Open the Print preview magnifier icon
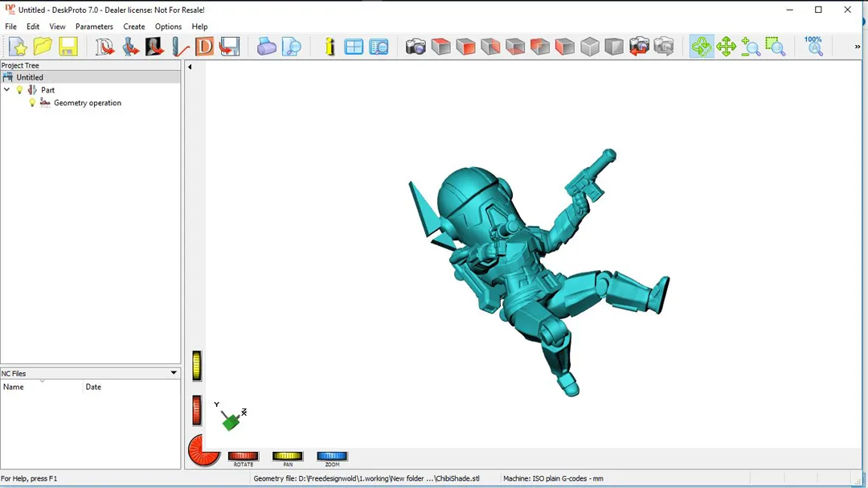Image resolution: width=868 pixels, height=488 pixels. [292, 47]
